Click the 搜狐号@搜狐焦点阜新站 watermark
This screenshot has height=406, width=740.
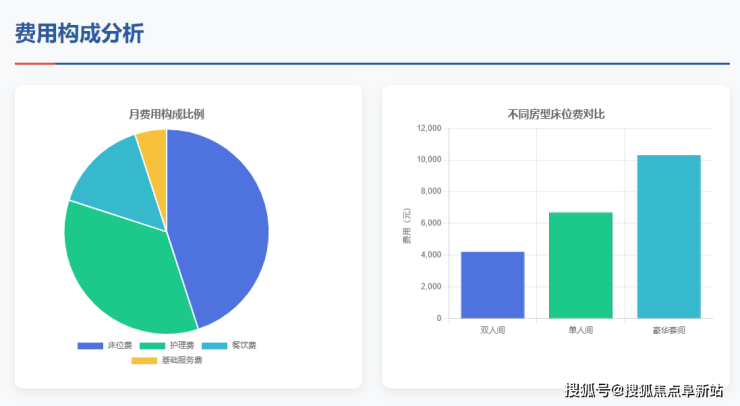click(x=644, y=390)
